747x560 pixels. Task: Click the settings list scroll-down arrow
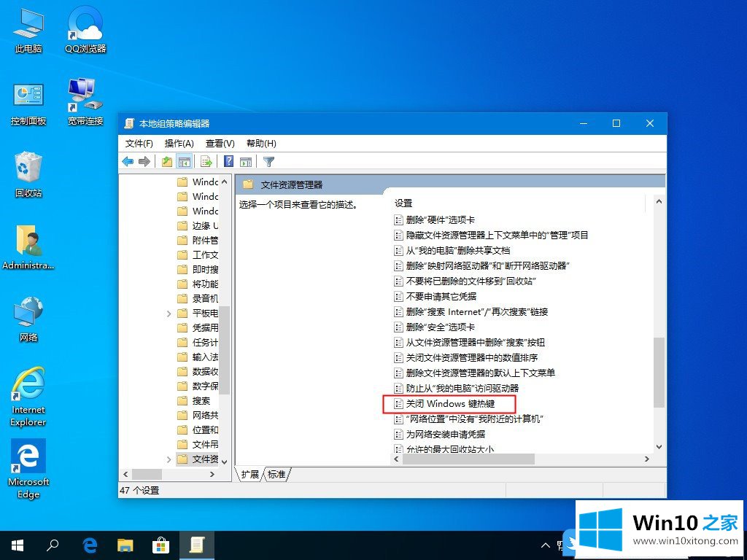659,447
